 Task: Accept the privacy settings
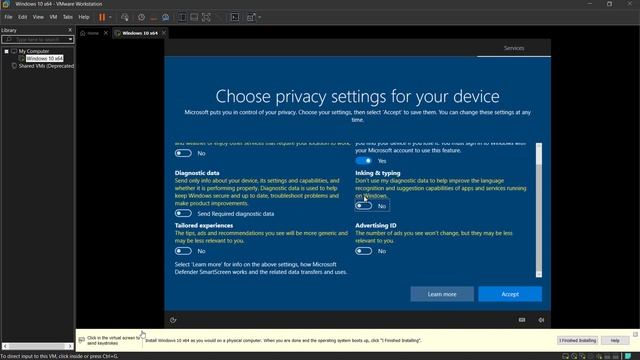coord(510,294)
